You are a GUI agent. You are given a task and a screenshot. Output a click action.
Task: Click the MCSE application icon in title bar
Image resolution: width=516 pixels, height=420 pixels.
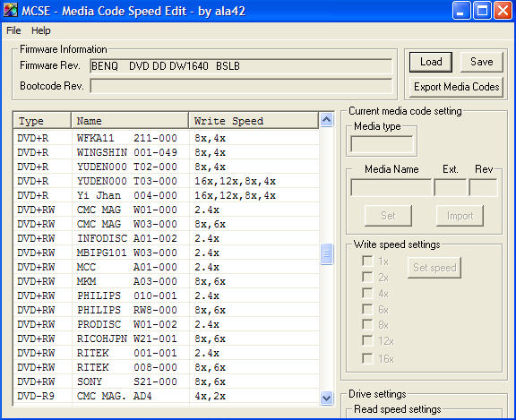(x=11, y=10)
